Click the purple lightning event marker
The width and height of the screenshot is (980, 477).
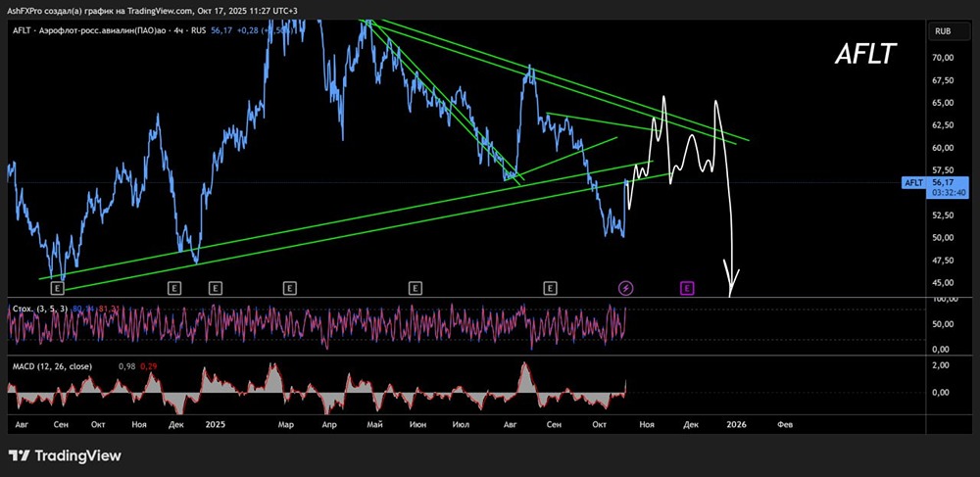(625, 288)
